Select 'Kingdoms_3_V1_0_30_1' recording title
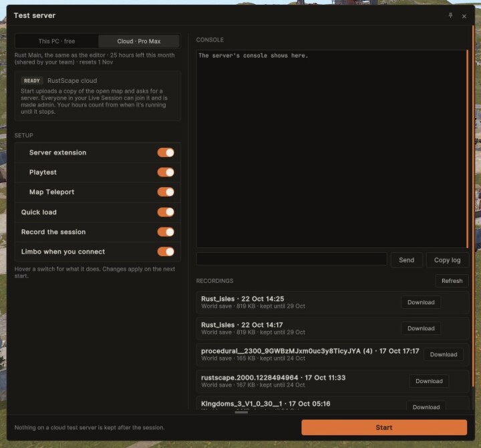 tap(266, 404)
